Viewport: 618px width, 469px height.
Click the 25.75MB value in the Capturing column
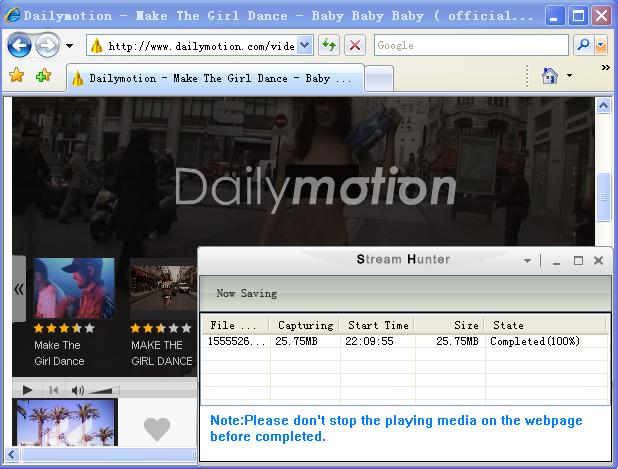coord(296,341)
